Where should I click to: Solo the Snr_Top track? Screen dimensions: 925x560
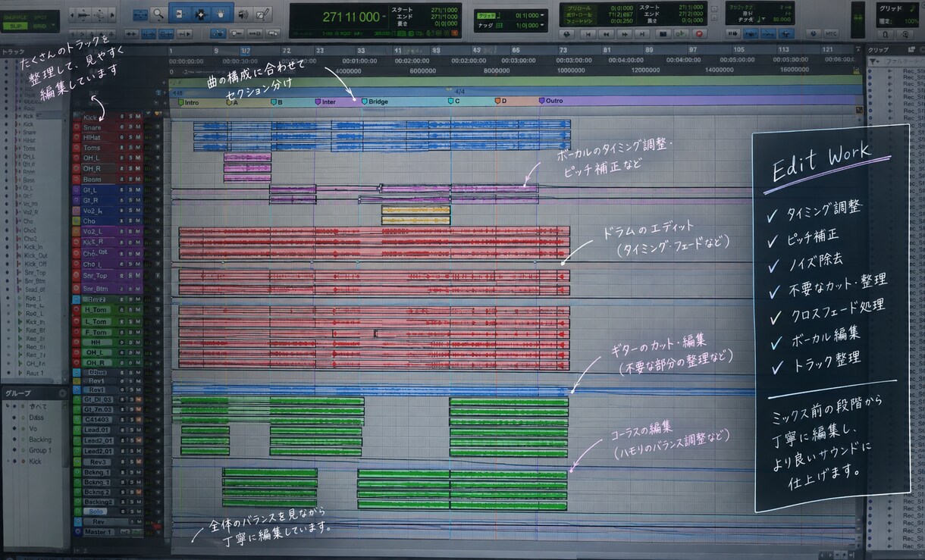[x=130, y=276]
